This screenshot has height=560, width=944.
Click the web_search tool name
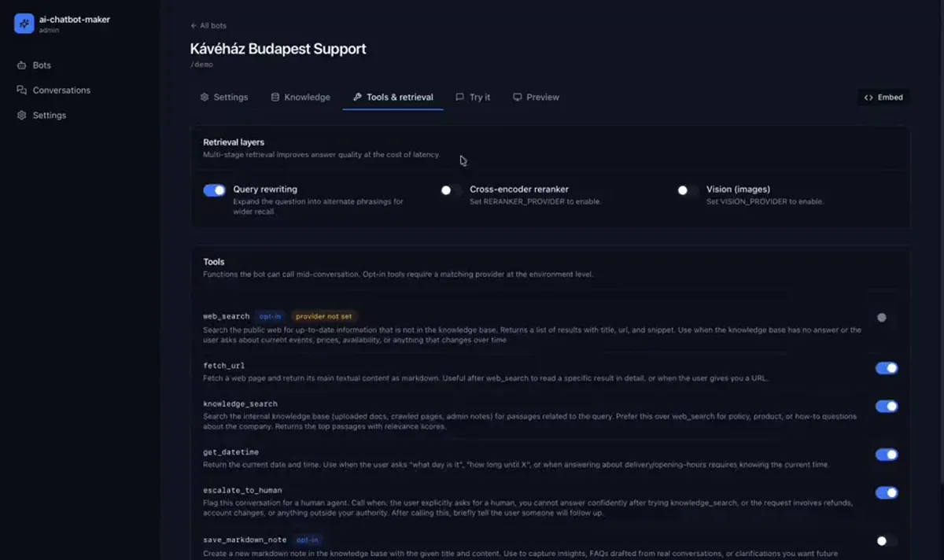[x=227, y=316]
